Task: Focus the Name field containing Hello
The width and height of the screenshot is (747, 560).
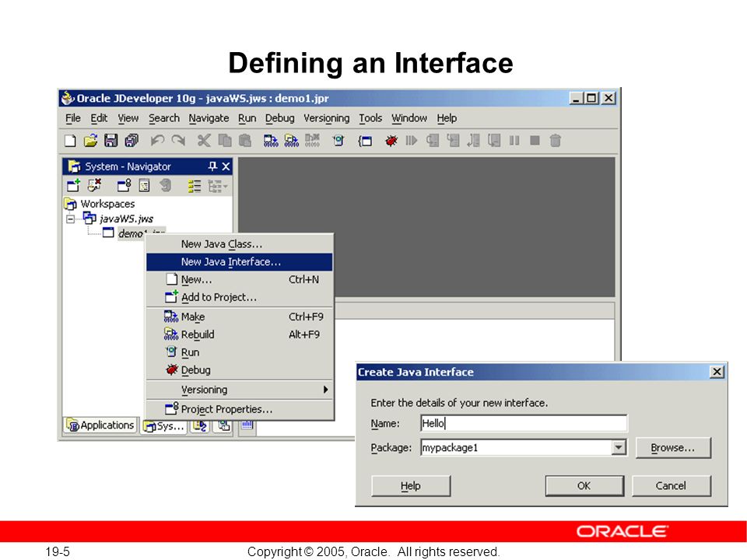Action: coord(524,423)
